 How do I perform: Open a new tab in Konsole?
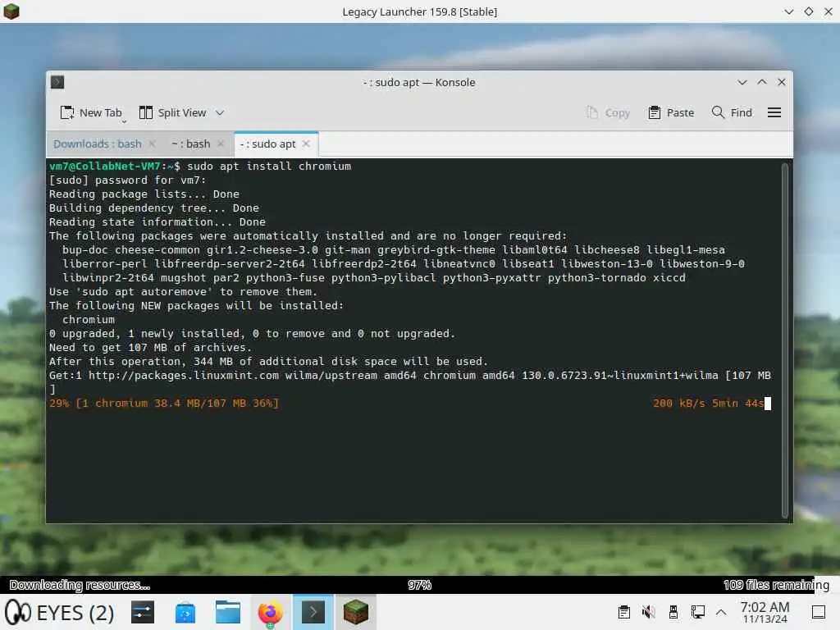click(x=90, y=112)
